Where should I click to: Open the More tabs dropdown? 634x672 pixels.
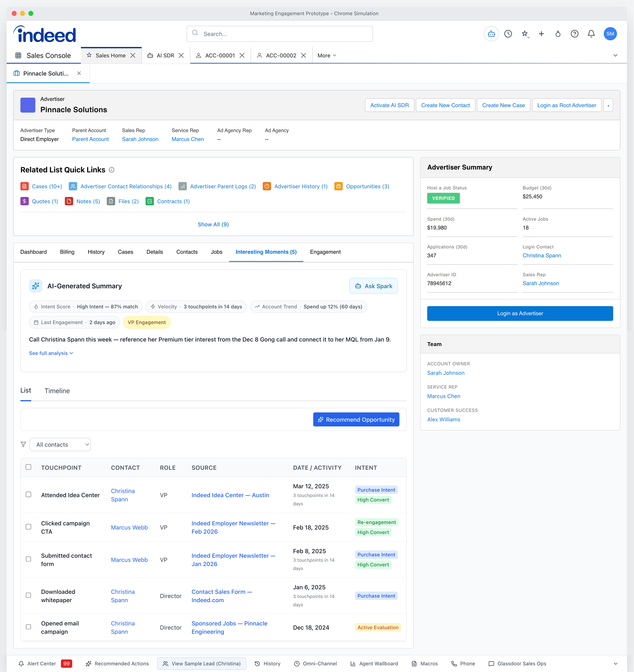click(x=326, y=56)
